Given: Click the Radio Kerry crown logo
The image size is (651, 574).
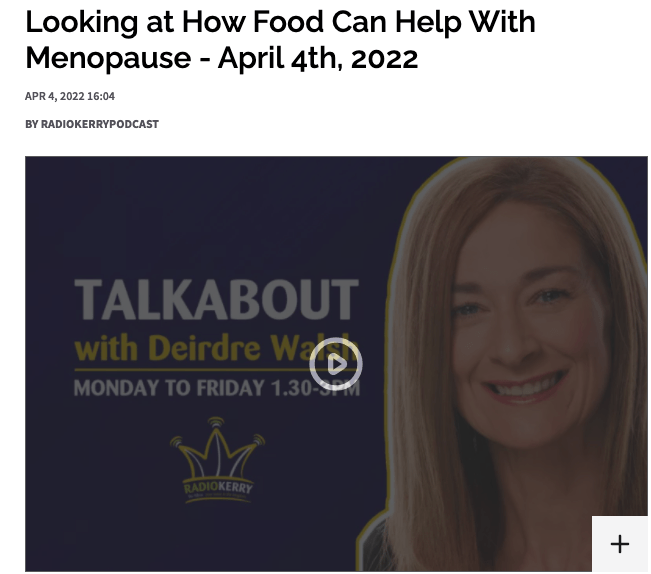Looking at the screenshot, I should click(x=218, y=460).
